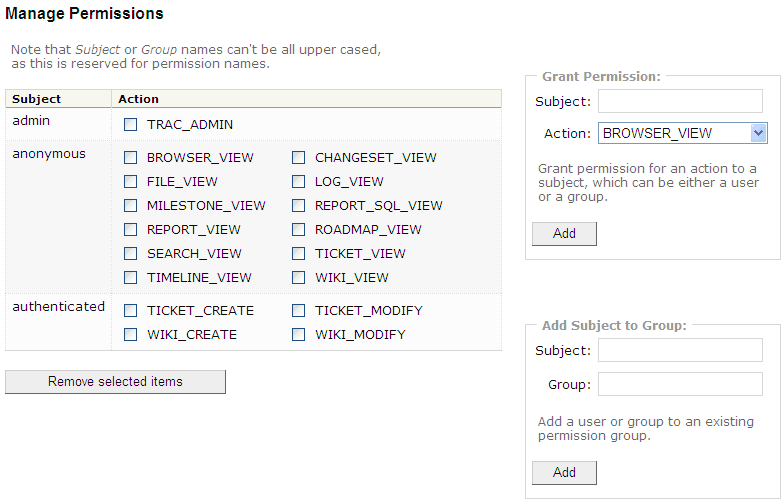The image size is (784, 503).
Task: Toggle the WIKI_MODIFY checkbox
Action: coord(299,334)
